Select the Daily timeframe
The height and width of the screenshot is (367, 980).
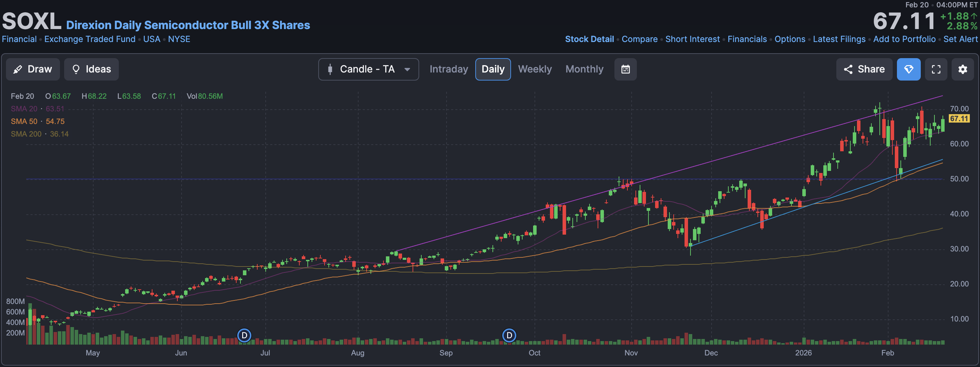click(x=493, y=69)
